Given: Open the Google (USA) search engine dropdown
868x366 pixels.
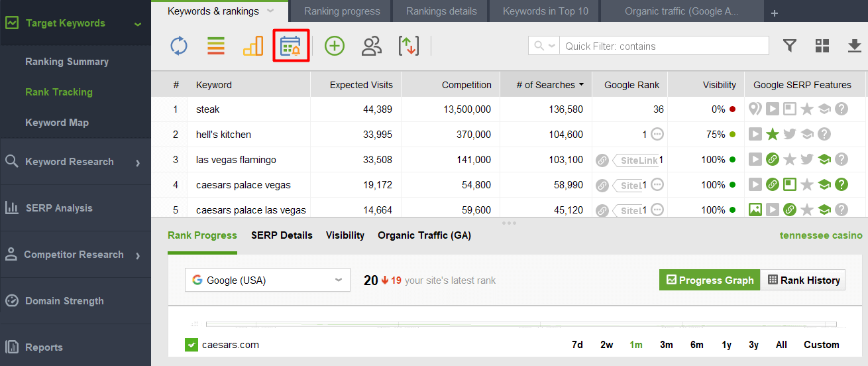Looking at the screenshot, I should [x=268, y=280].
